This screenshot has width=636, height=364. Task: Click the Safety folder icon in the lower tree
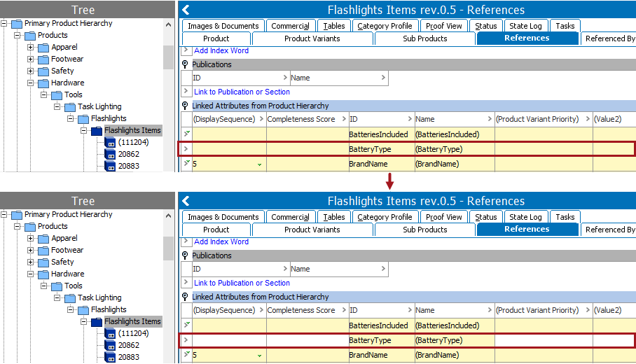43,262
